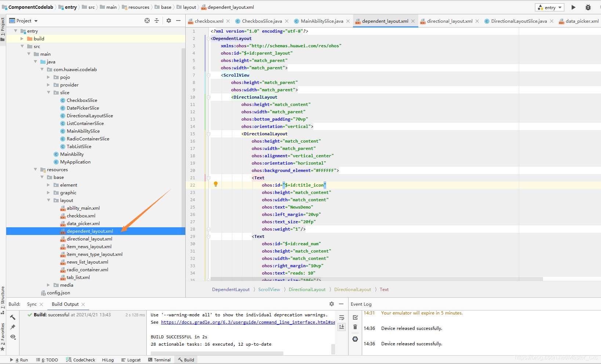Open the Logcat tool window tab

[x=131, y=360]
